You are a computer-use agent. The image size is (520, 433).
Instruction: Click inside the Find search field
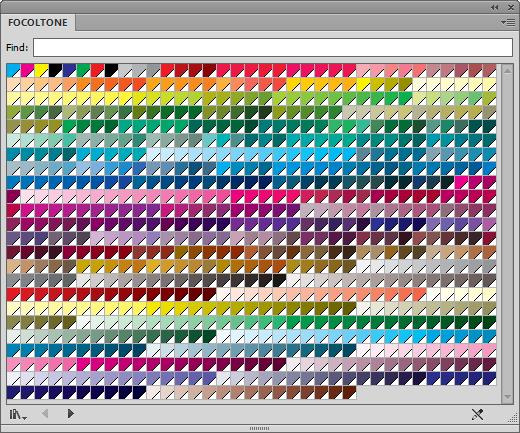pyautogui.click(x=273, y=47)
